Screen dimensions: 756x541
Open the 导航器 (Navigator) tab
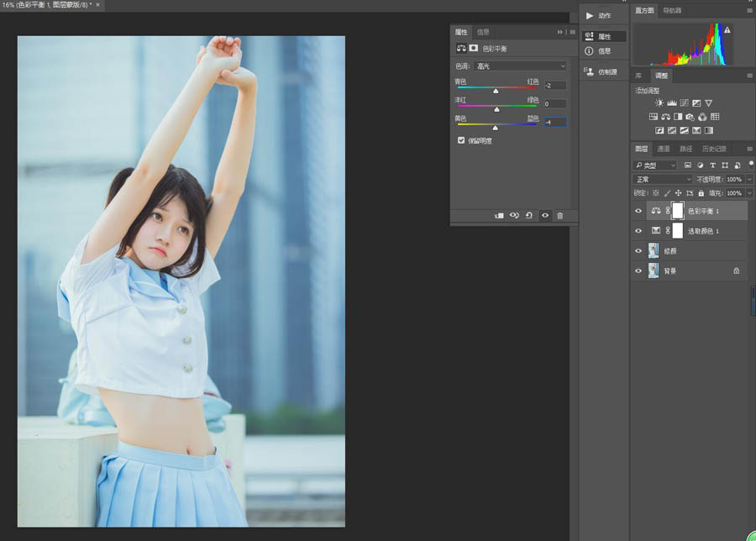[x=673, y=11]
